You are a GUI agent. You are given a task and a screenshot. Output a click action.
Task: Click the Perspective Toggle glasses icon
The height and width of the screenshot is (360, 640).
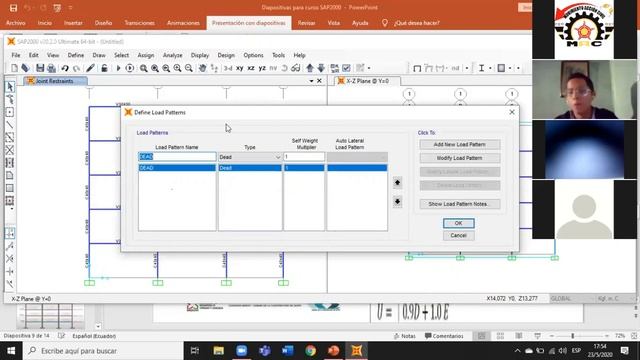coord(296,68)
